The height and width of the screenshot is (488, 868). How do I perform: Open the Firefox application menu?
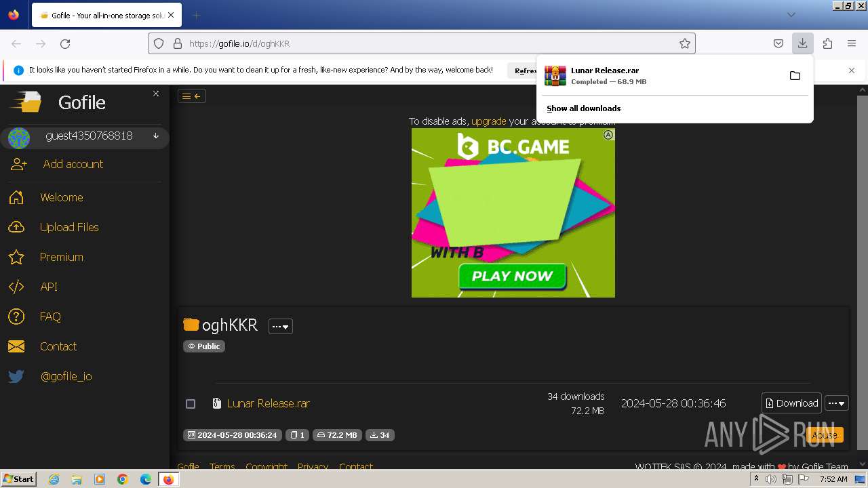tap(852, 43)
